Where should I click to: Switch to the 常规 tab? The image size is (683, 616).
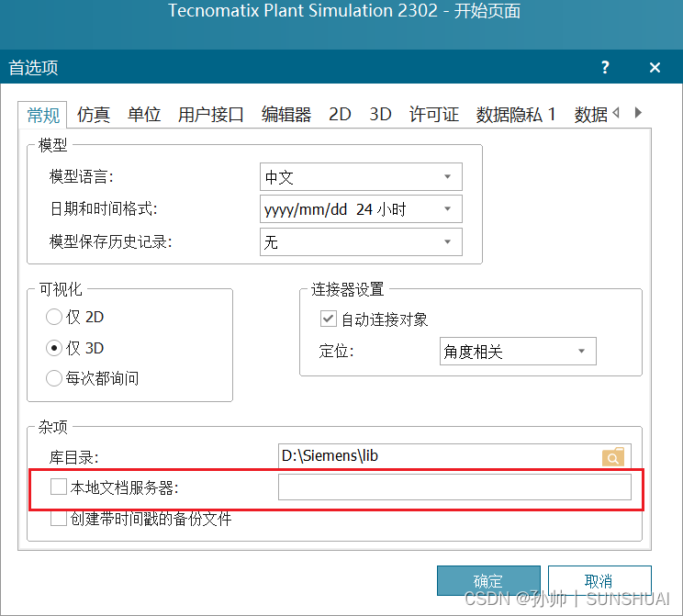pos(42,115)
